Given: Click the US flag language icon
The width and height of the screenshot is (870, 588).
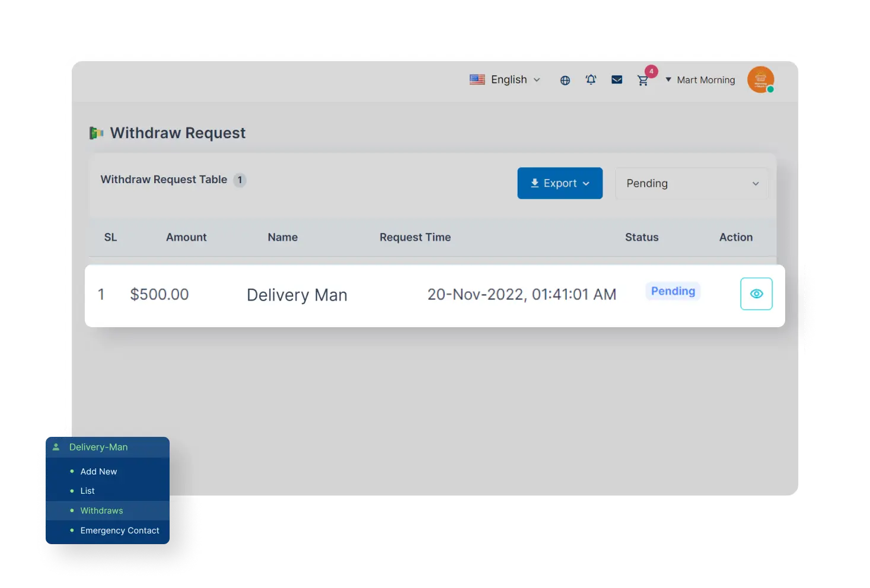Looking at the screenshot, I should pos(477,79).
